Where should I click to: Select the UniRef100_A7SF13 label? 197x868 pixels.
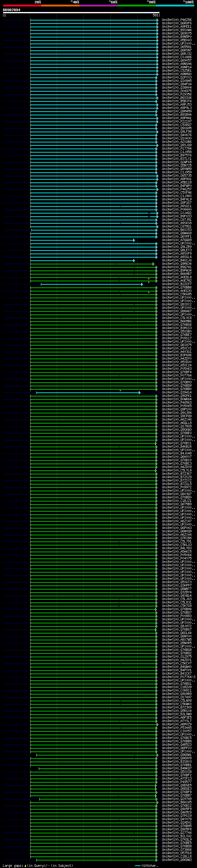coord(177,779)
